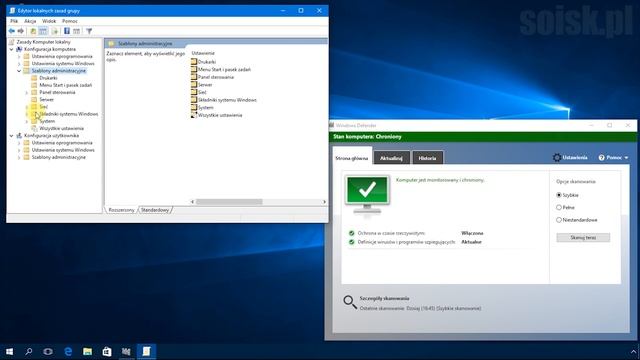Screen dimensions: 640x360
Task: Expand Panel sterowania tree node
Action: tap(27, 92)
